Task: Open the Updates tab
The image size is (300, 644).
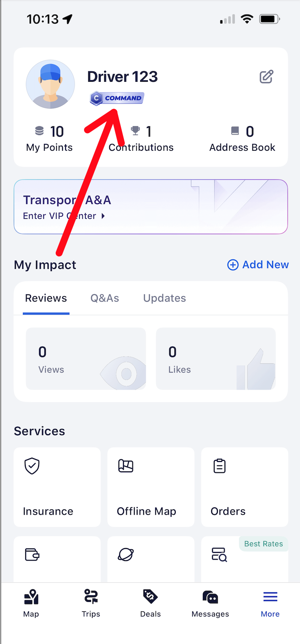Action: pos(165,298)
